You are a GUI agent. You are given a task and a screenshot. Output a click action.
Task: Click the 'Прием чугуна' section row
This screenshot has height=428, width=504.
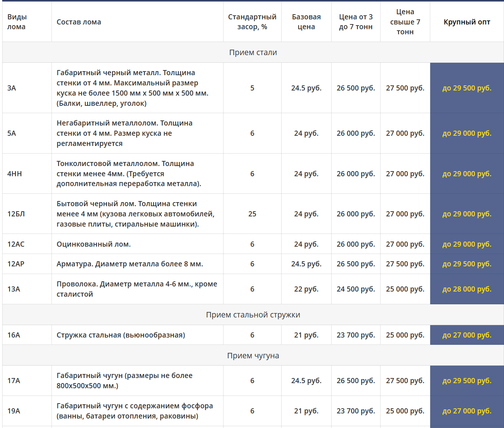click(253, 355)
